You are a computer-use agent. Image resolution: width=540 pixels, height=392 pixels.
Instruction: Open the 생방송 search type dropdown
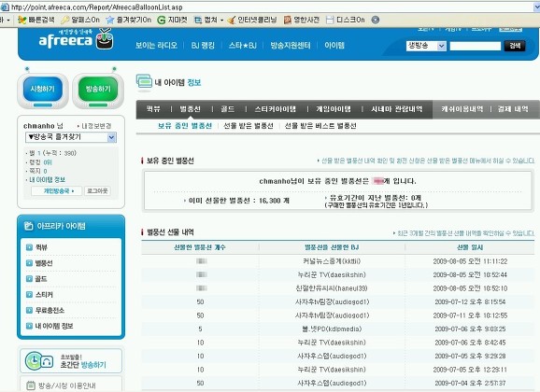tap(426, 46)
